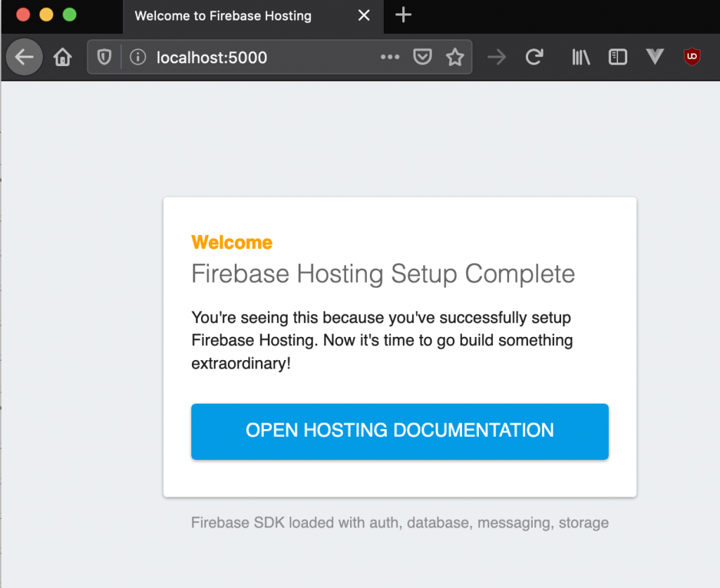Screen dimensions: 720x588
Task: Click the forward navigation arrow
Action: [x=496, y=57]
